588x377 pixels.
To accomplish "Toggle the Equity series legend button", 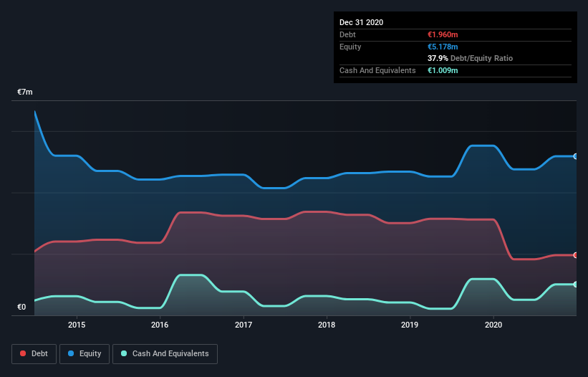I will coord(85,354).
